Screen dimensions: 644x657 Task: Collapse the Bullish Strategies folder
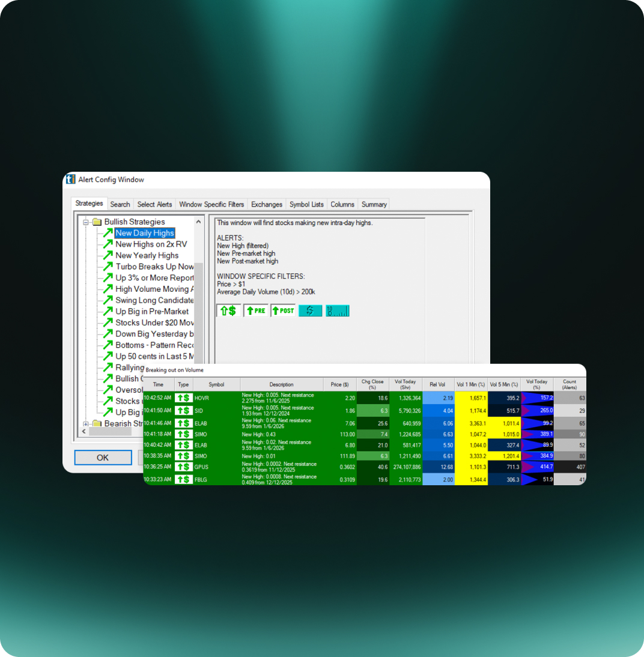coord(86,222)
